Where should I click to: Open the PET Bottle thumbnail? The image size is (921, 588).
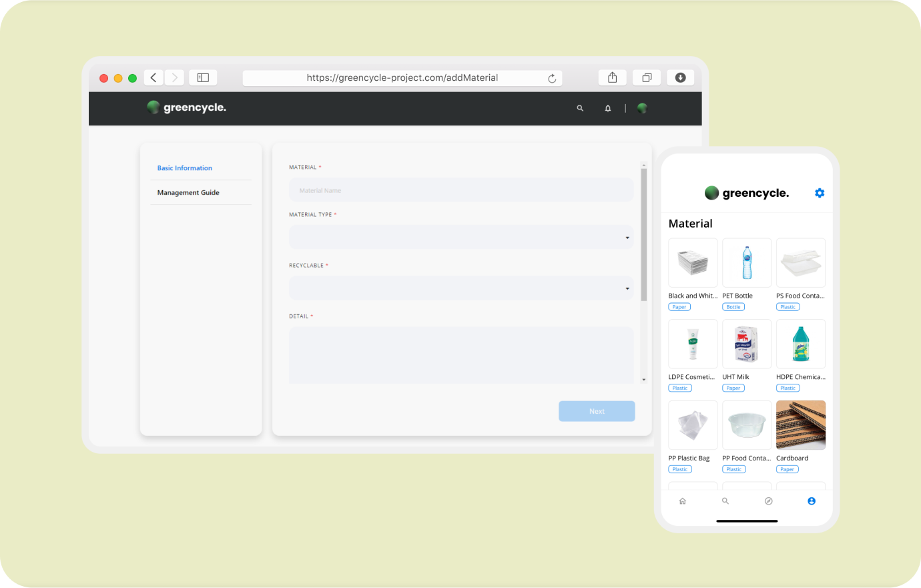(747, 263)
